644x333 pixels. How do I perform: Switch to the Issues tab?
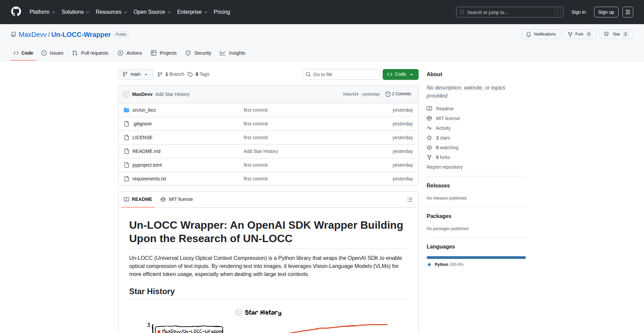pyautogui.click(x=52, y=53)
